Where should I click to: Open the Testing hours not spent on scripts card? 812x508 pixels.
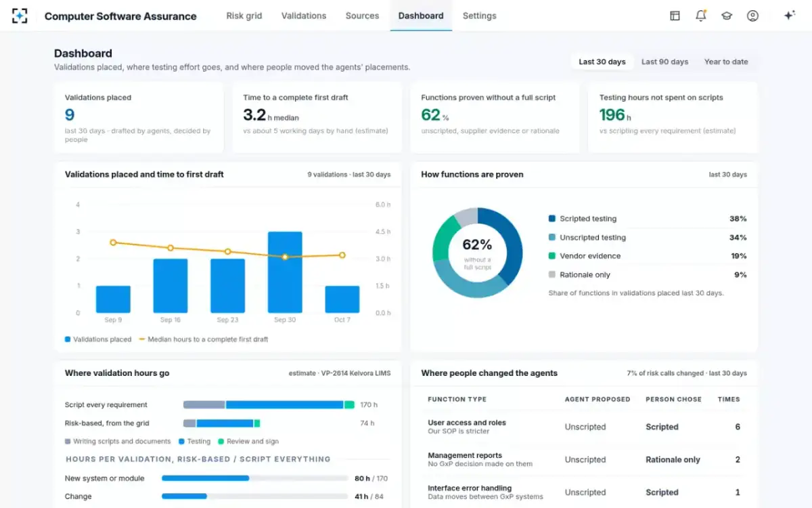(x=673, y=118)
